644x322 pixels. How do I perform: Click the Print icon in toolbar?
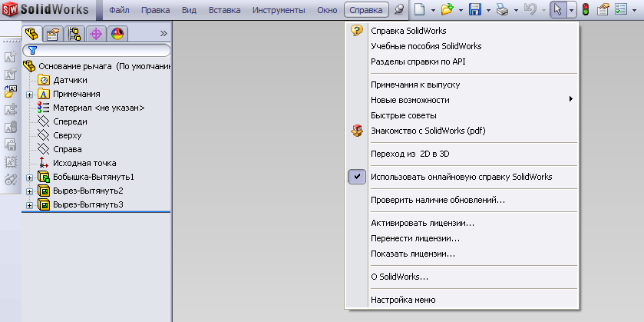click(502, 10)
